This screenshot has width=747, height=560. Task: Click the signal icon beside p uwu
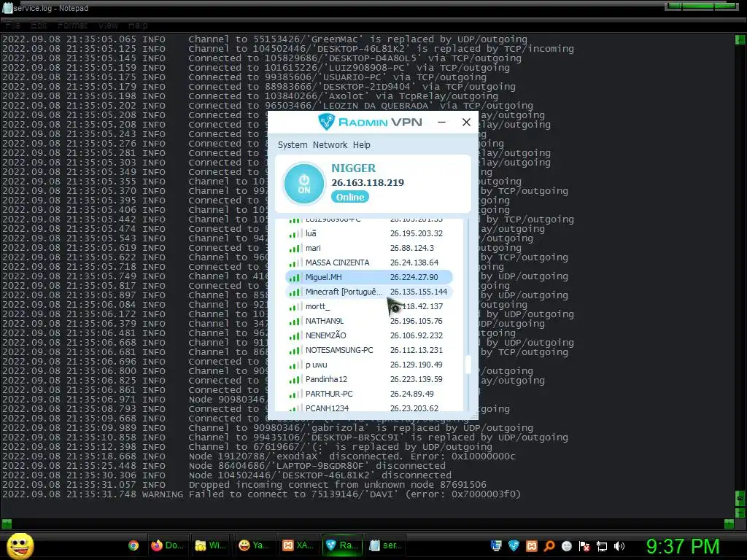coord(295,365)
